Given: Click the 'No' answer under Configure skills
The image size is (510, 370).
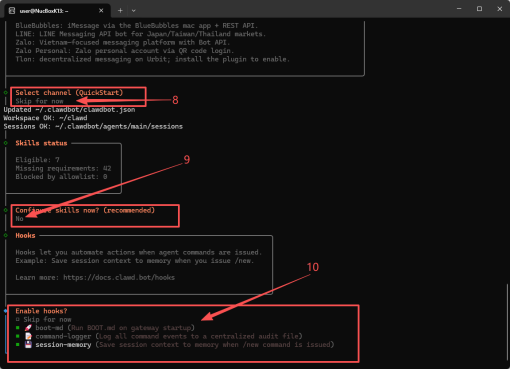Looking at the screenshot, I should [x=19, y=219].
